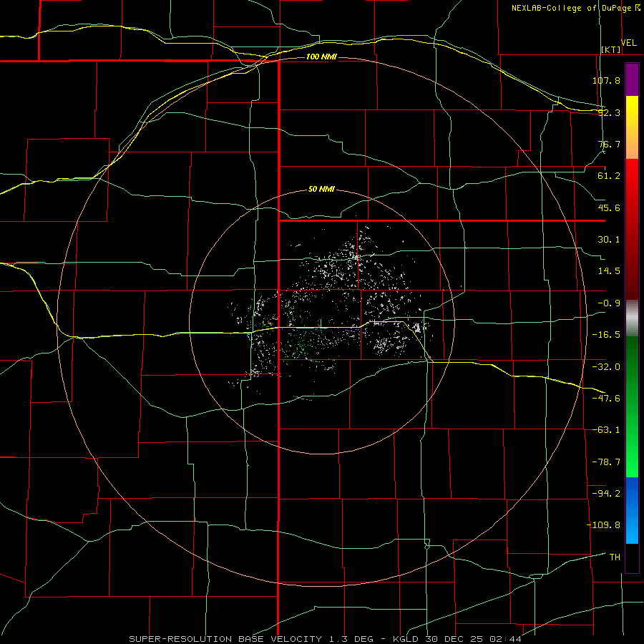Click the TH threshold label
644x644 pixels.
615,557
